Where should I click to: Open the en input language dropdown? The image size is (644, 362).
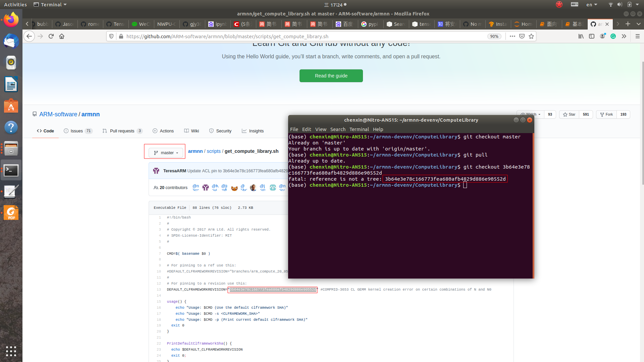click(x=592, y=5)
